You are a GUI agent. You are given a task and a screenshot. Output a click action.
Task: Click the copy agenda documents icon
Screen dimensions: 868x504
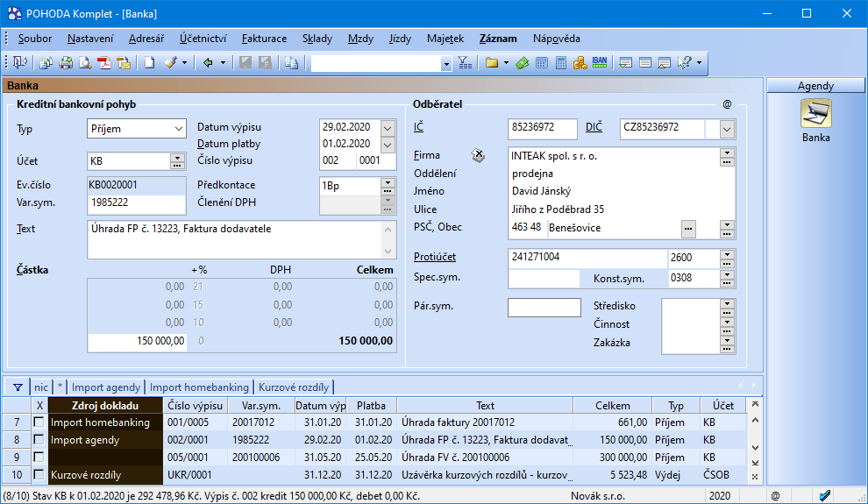[x=46, y=63]
